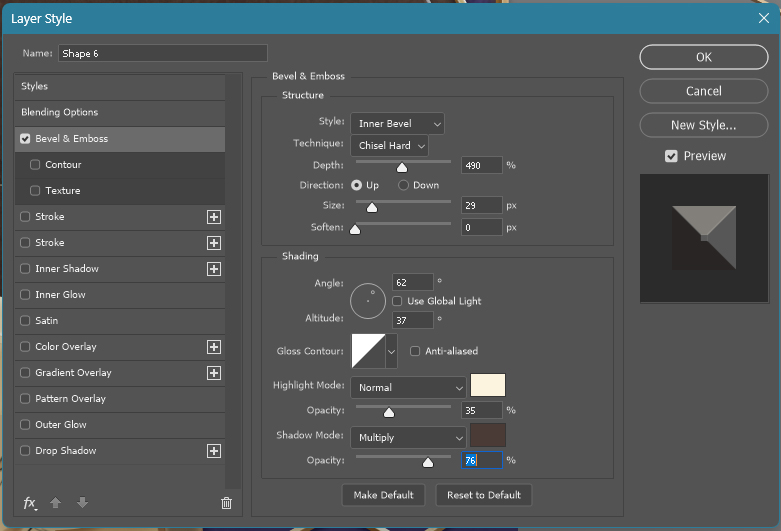Delete effect with trash icon
Screen dimensions: 781x531
click(x=226, y=503)
